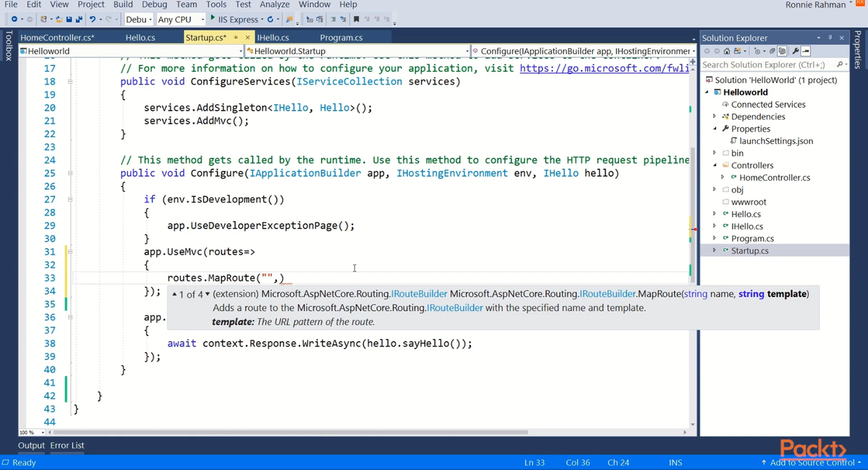This screenshot has height=470, width=868.
Task: Open the Toolbox side panel
Action: [9, 45]
